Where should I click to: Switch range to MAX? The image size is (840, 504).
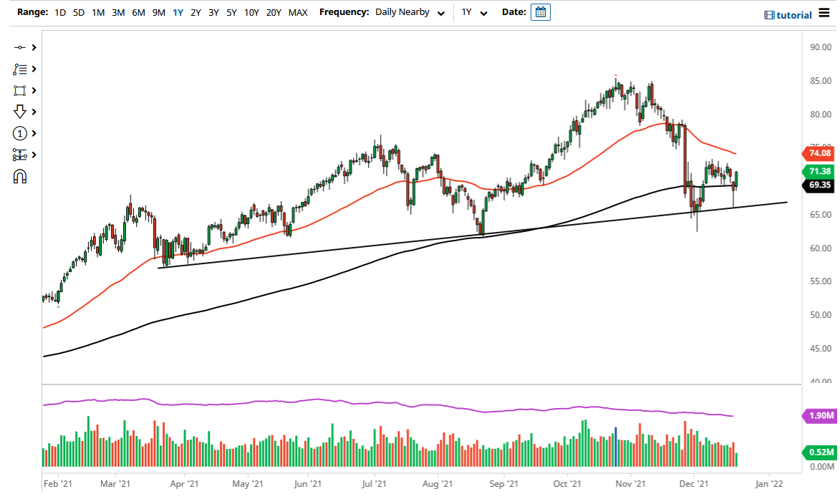click(x=298, y=12)
